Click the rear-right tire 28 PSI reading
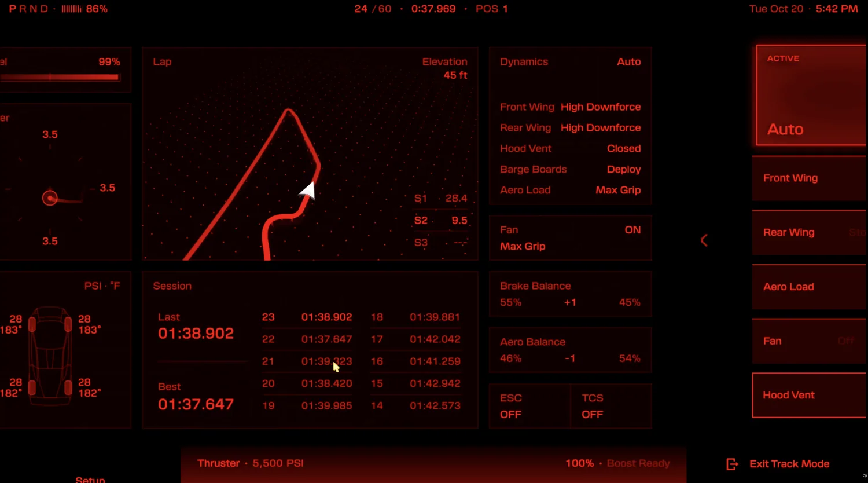 84,382
